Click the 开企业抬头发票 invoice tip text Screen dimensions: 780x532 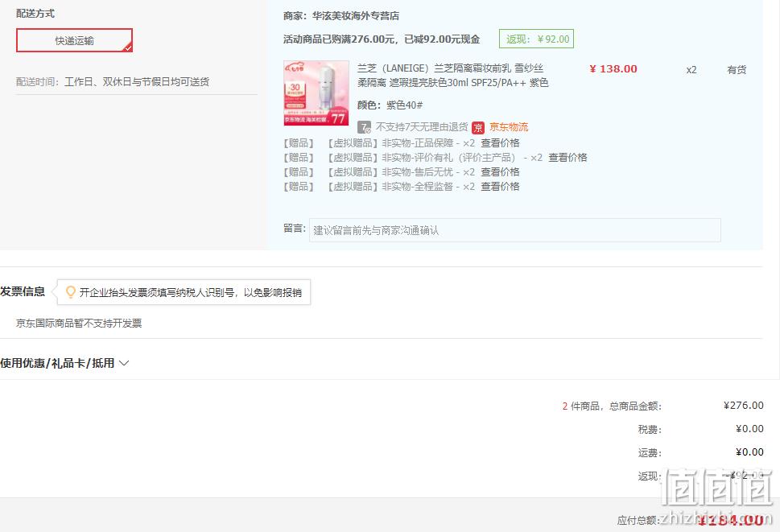pos(191,292)
